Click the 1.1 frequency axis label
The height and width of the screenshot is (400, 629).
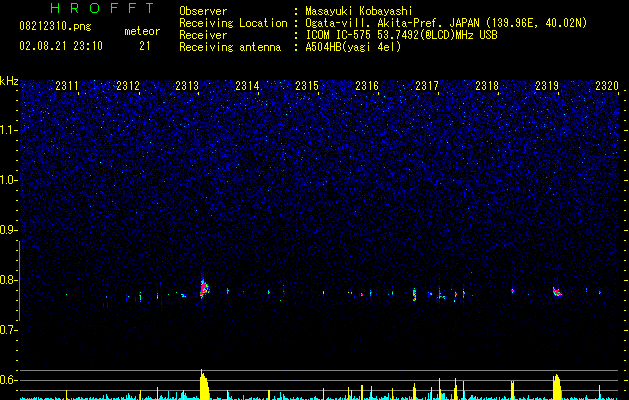tap(9, 130)
